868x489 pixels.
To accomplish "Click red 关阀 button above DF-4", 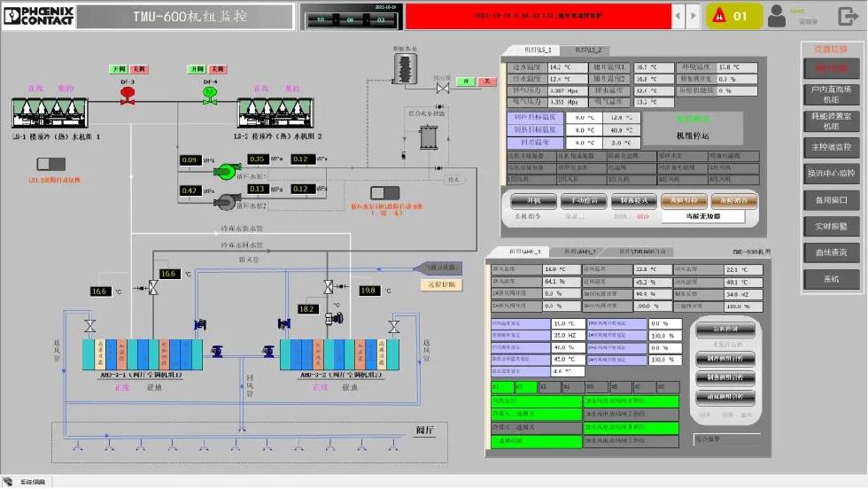I will (x=218, y=69).
